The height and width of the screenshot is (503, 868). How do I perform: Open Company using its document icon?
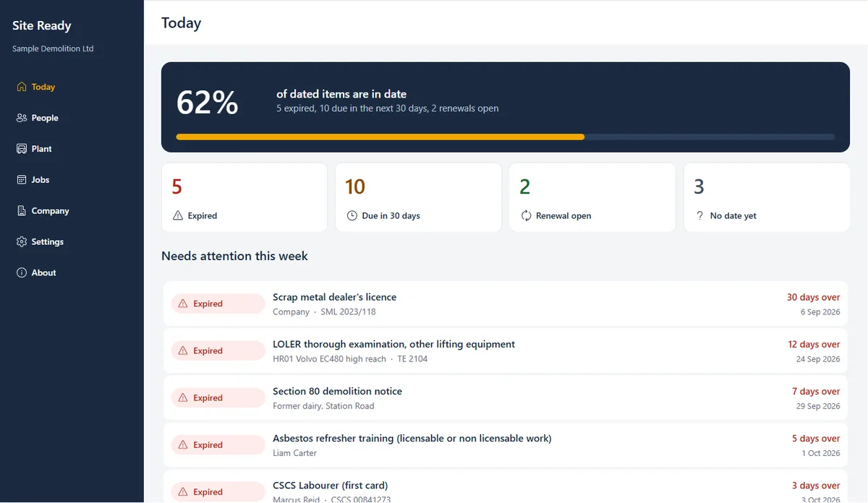[22, 211]
